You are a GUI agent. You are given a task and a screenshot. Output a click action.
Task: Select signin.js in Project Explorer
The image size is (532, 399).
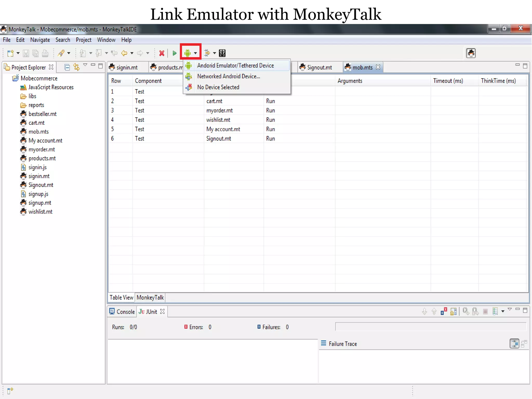pos(38,167)
